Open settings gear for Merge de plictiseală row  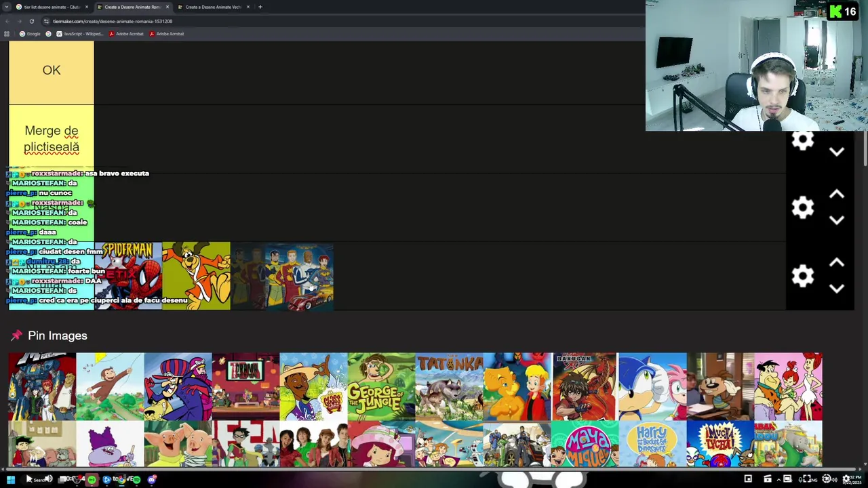(803, 140)
